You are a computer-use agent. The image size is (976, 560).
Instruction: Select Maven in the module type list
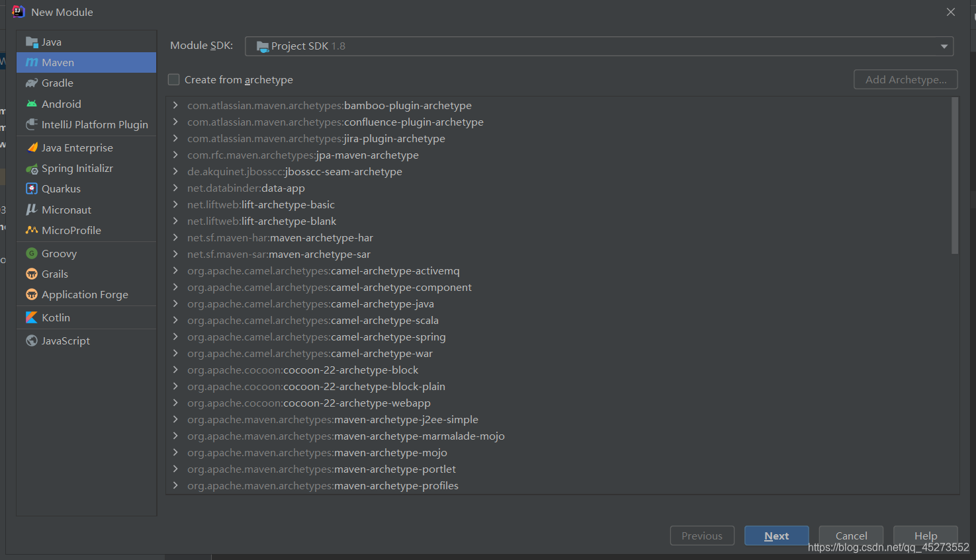point(87,62)
